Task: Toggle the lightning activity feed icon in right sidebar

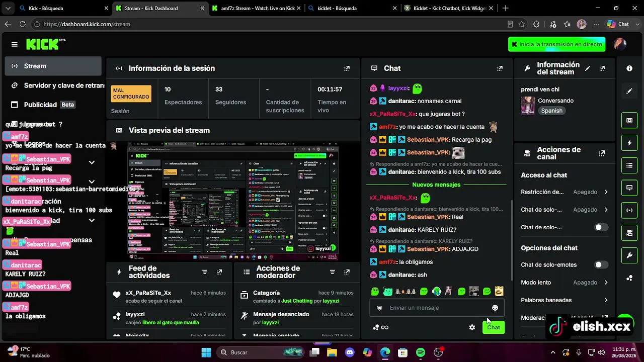Action: click(x=629, y=143)
